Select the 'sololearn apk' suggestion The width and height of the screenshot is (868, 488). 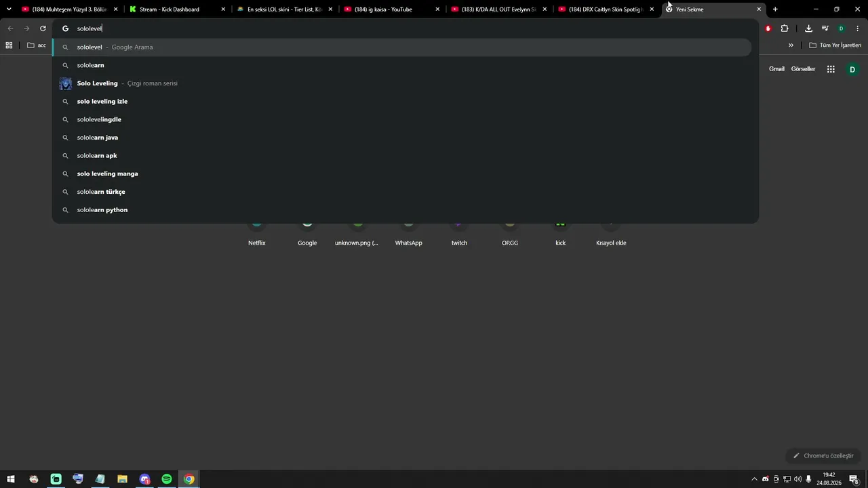402,156
